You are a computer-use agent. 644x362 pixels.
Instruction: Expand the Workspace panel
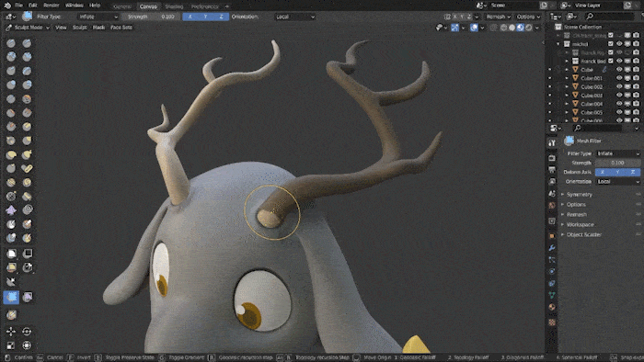pyautogui.click(x=580, y=225)
